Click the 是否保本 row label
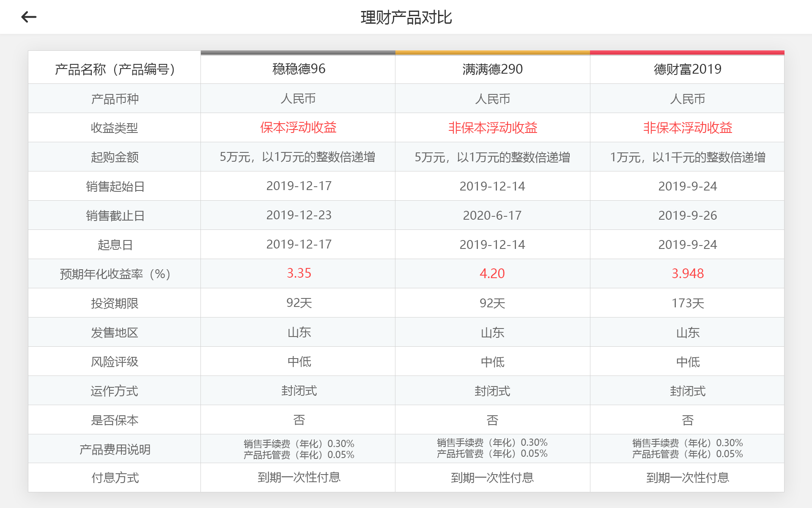 pos(115,420)
